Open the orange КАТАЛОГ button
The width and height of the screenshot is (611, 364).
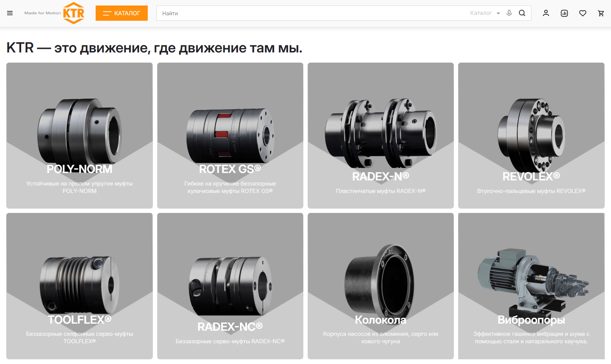[121, 13]
